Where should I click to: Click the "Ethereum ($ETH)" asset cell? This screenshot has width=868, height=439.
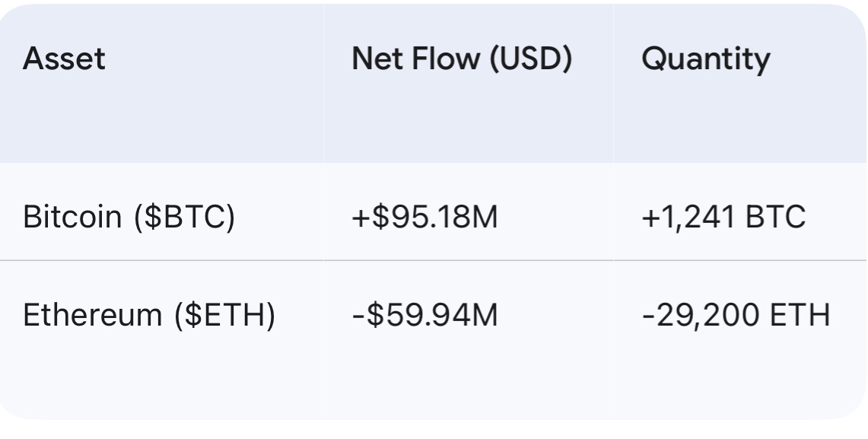tap(148, 315)
